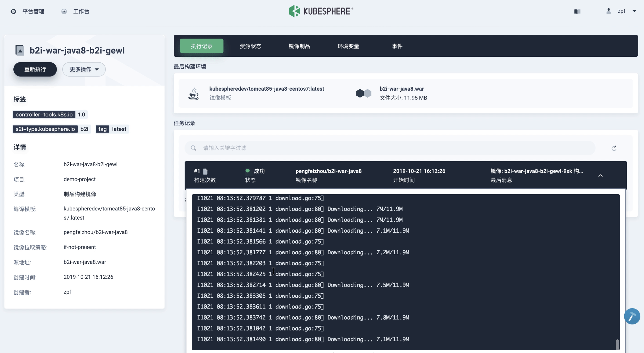Image resolution: width=644 pixels, height=353 pixels.
Task: Open the zpf user dropdown arrow
Action: 635,11
